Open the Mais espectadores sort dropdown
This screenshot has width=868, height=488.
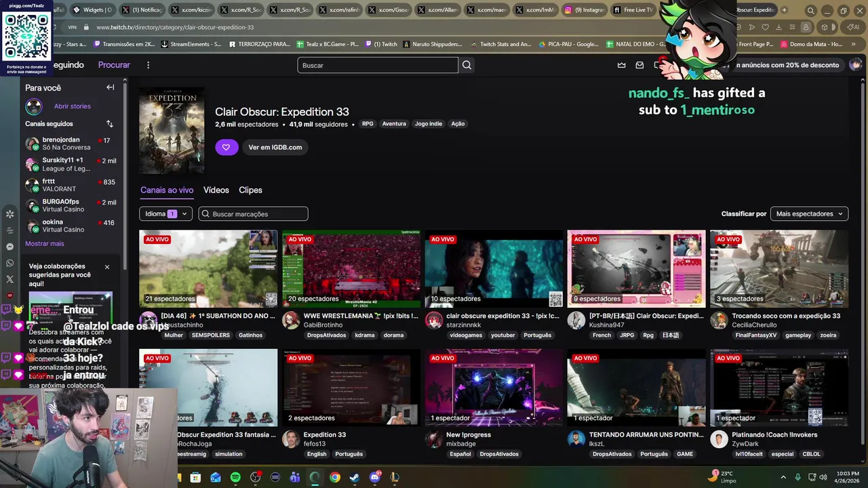[809, 213]
